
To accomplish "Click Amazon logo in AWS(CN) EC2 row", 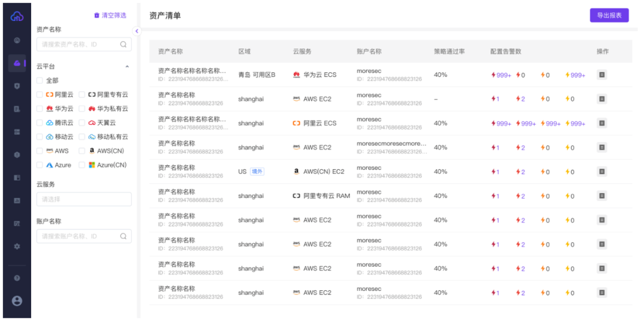I will (x=296, y=172).
